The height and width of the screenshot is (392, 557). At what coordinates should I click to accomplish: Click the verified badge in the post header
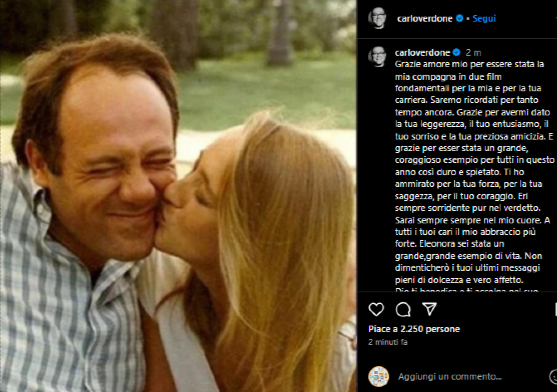pyautogui.click(x=460, y=18)
